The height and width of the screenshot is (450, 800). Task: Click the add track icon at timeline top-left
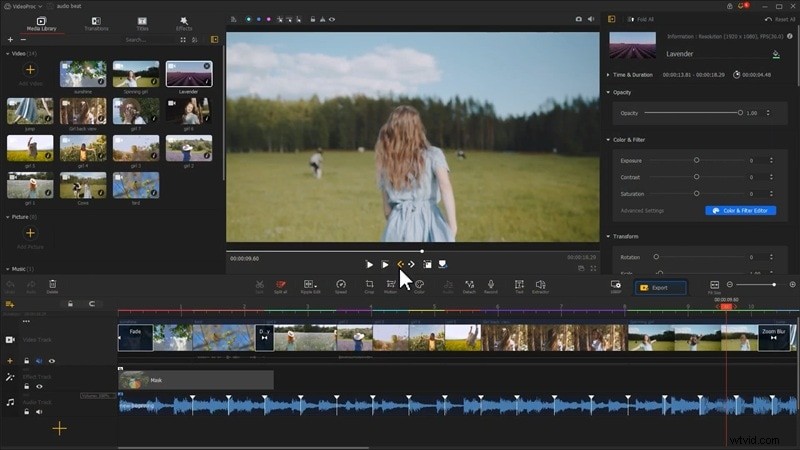(10, 304)
